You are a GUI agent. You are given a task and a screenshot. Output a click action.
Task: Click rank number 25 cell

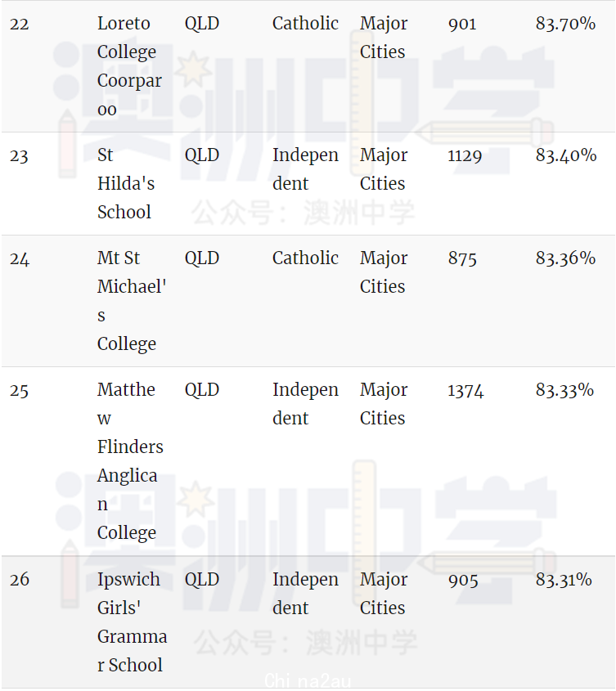19,390
